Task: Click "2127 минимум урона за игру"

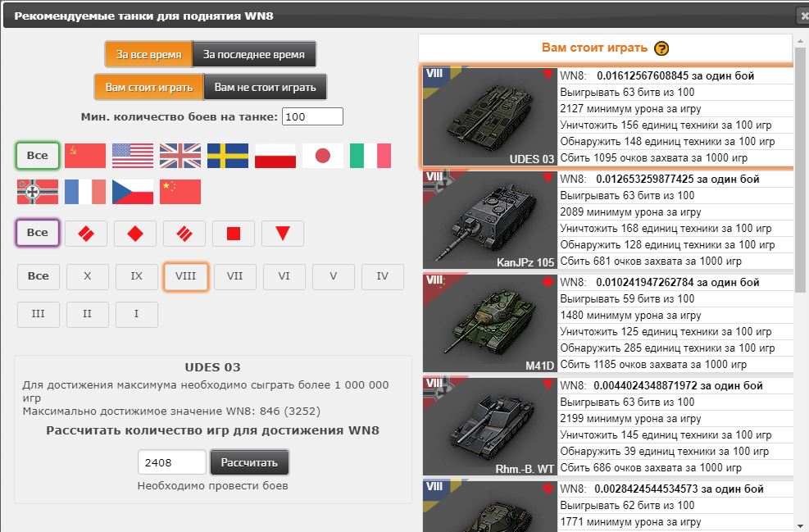Action: (x=630, y=109)
